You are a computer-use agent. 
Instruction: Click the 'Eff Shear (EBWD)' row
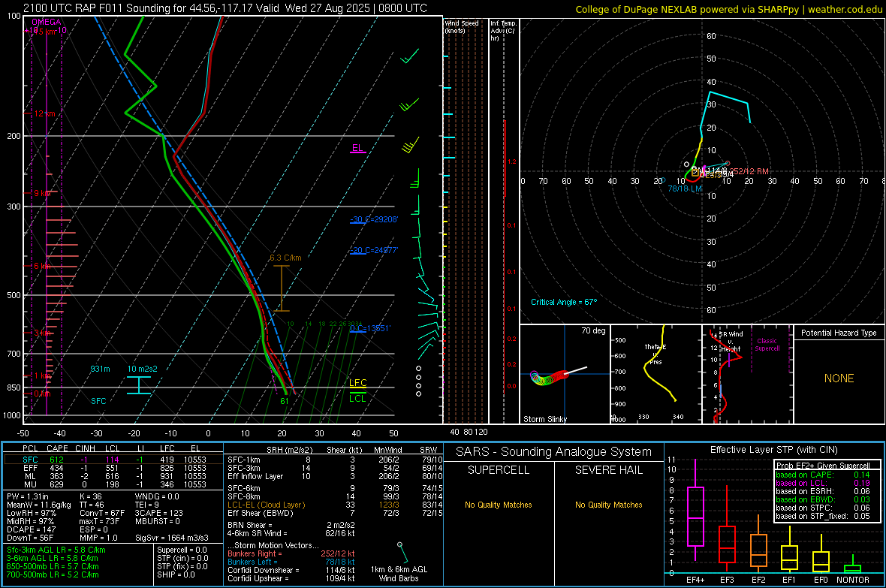335,513
